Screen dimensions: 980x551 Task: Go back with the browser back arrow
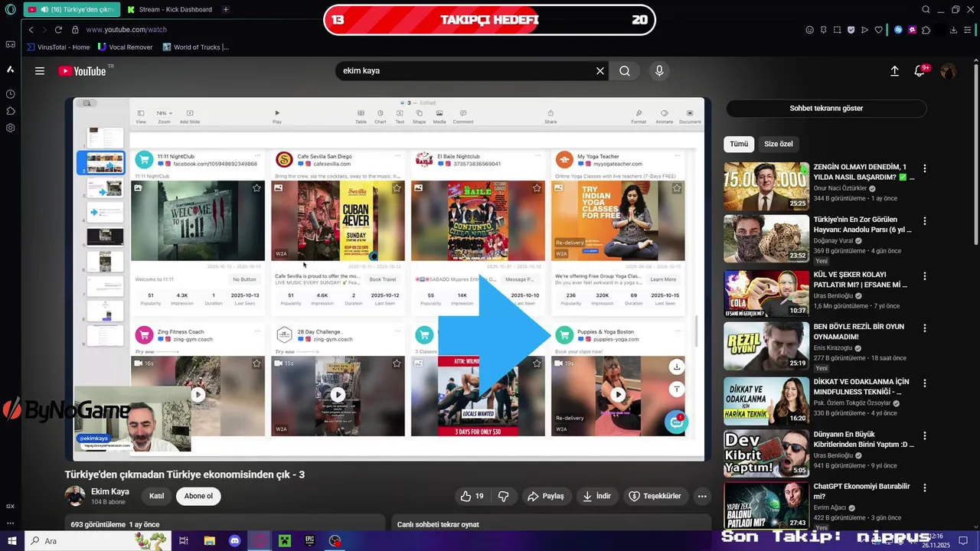31,30
